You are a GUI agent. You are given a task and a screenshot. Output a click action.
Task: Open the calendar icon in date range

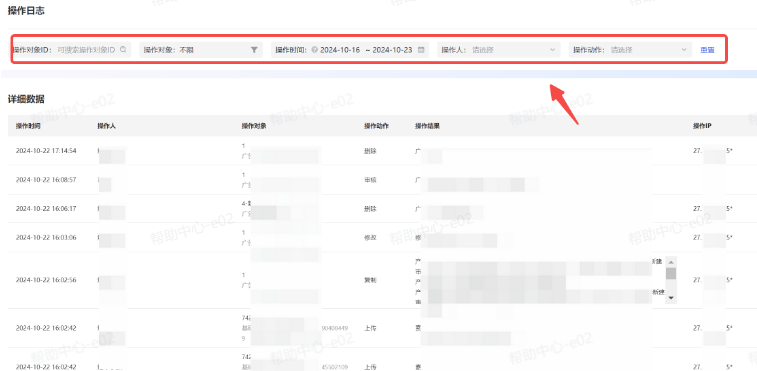click(421, 50)
